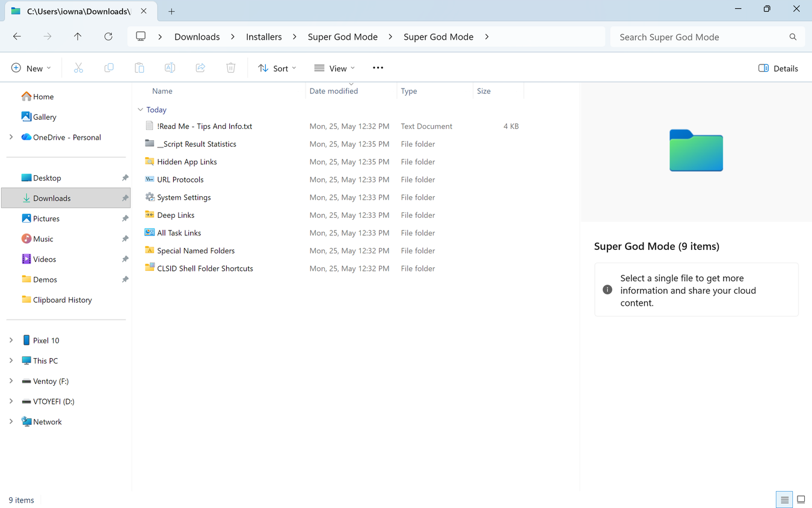
Task: Click the URL Protocols folder icon
Action: (x=150, y=179)
